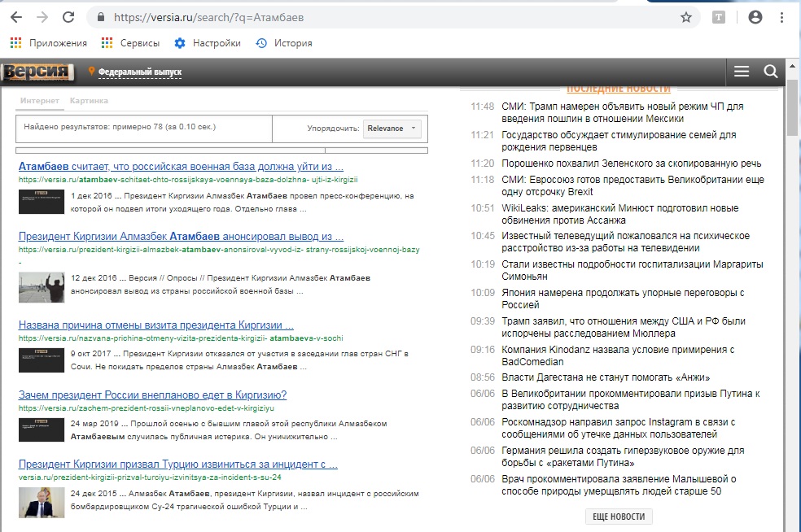Click the site search magnifier icon
The width and height of the screenshot is (801, 532).
(x=770, y=72)
